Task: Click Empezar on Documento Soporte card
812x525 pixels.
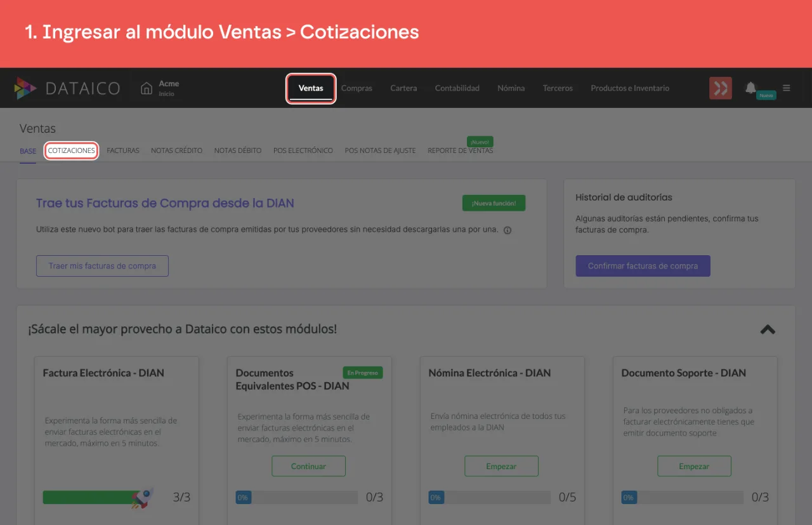Action: pos(694,466)
